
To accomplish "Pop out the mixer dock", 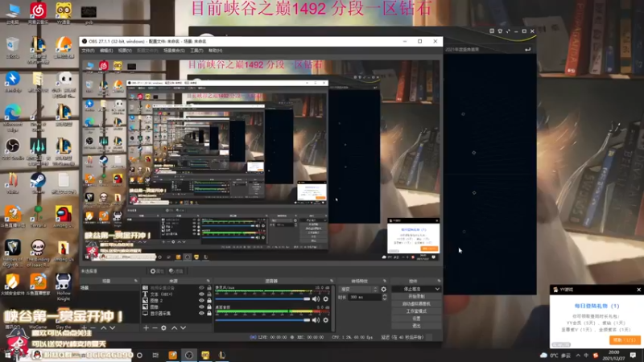I will coord(332,281).
